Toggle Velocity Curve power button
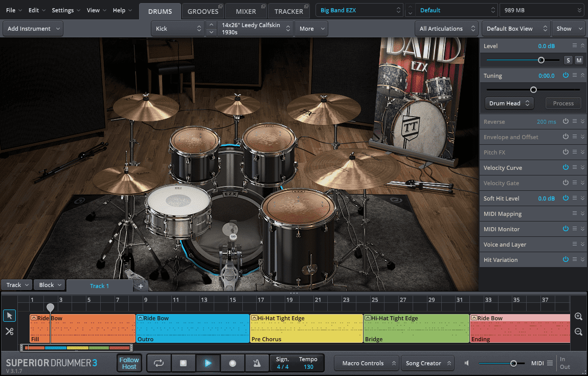This screenshot has height=376, width=588. pyautogui.click(x=566, y=167)
